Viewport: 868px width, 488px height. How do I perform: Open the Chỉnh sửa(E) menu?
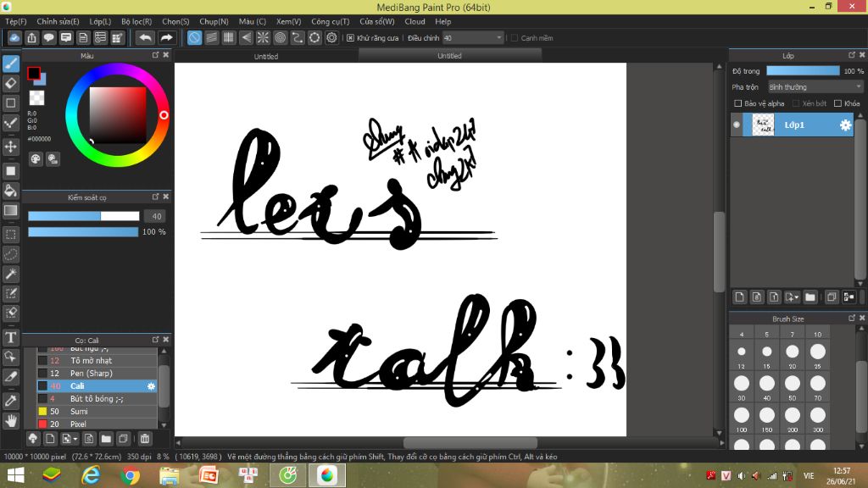(x=58, y=21)
